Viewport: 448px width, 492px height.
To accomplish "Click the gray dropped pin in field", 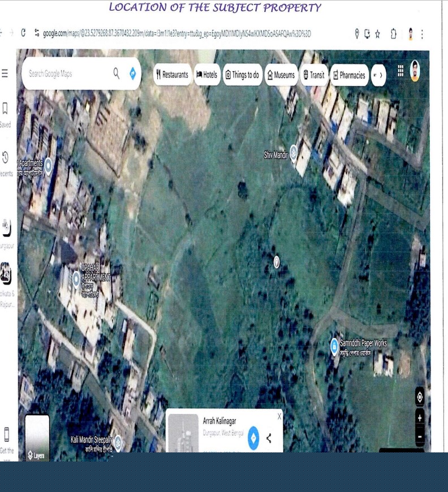I will (277, 262).
